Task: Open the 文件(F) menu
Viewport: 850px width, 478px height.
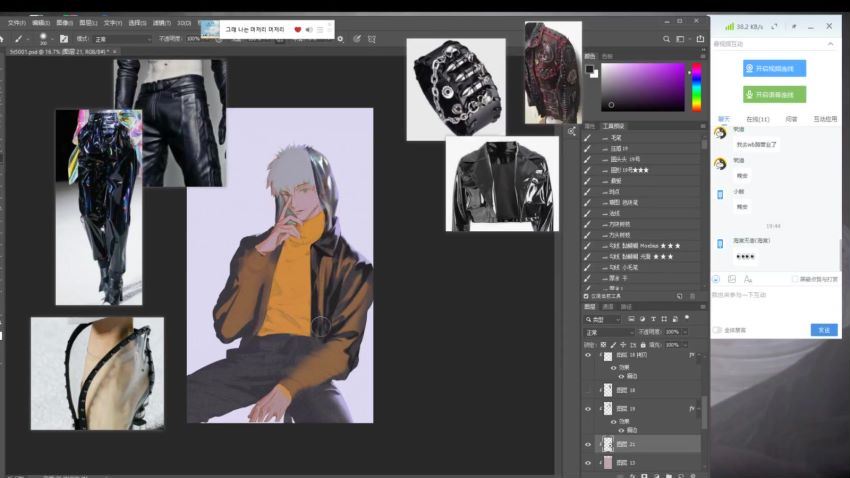Action: tap(17, 23)
